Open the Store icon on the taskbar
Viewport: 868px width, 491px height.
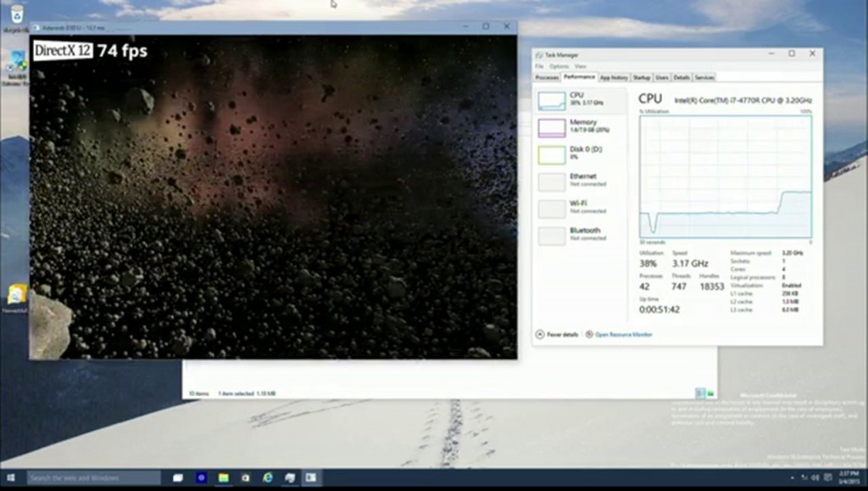point(245,478)
